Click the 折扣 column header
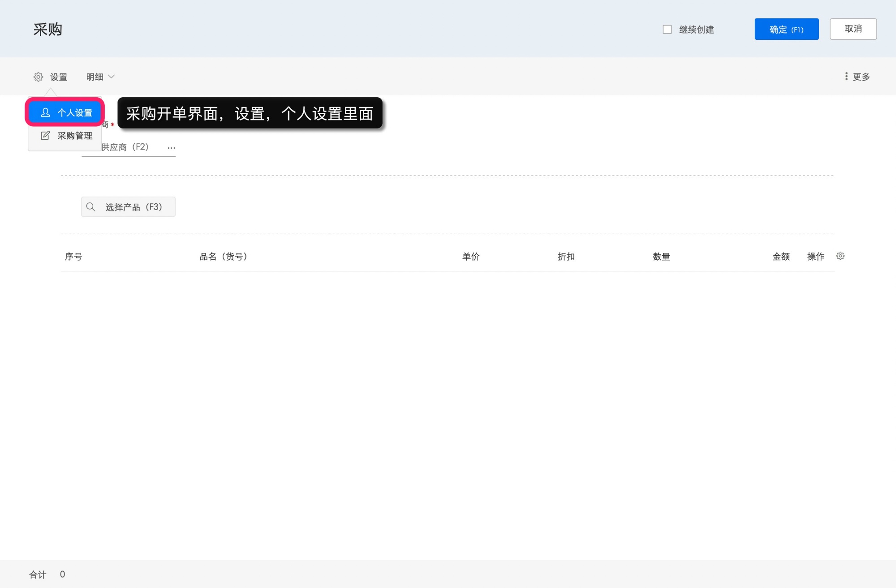Image resolution: width=896 pixels, height=588 pixels. (x=566, y=257)
